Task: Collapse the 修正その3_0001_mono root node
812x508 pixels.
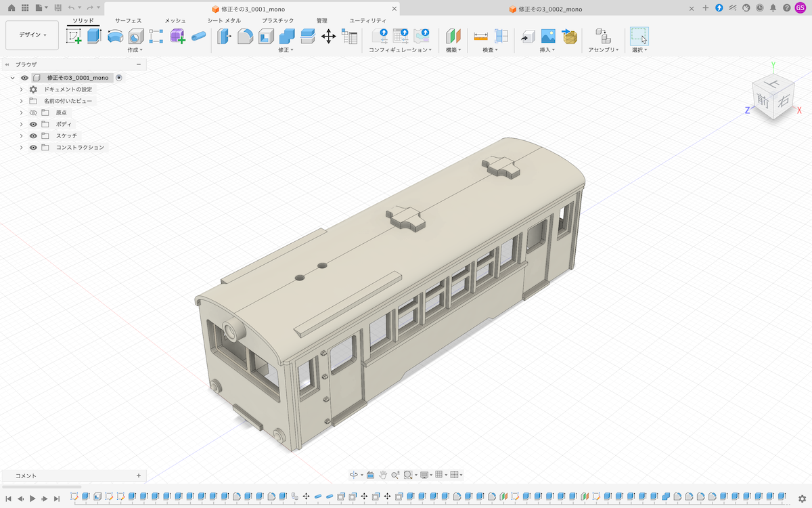Action: pyautogui.click(x=12, y=78)
